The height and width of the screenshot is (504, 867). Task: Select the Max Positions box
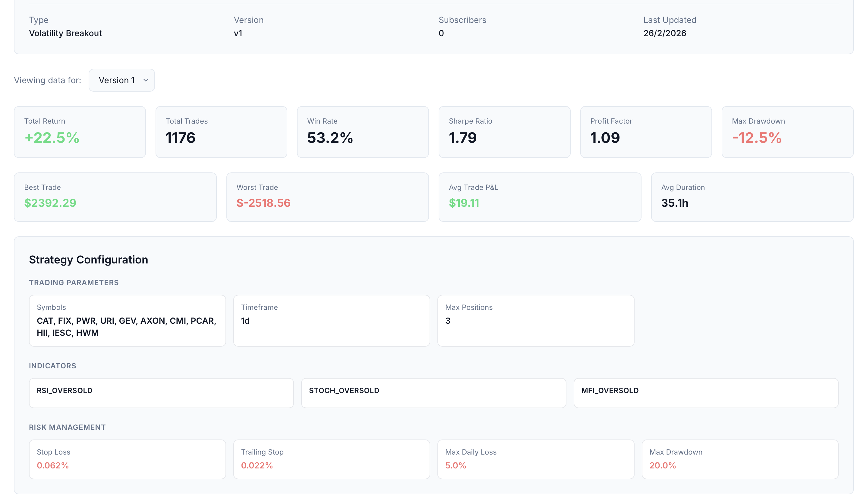[536, 320]
